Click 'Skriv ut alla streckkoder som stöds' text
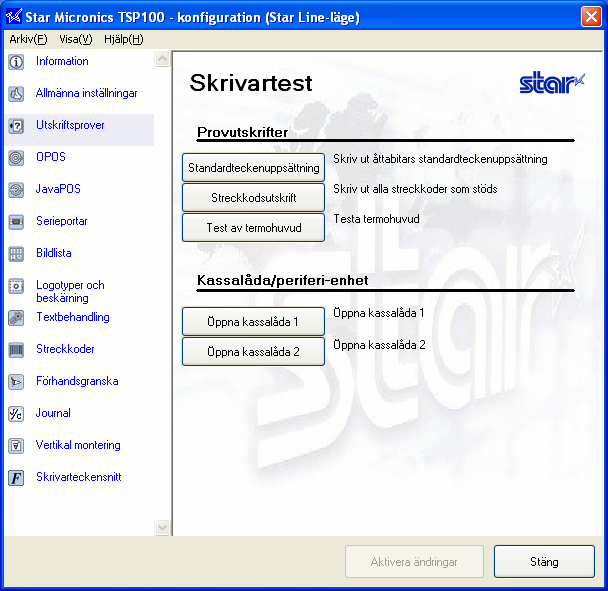Viewport: 608px width, 591px height. [415, 189]
